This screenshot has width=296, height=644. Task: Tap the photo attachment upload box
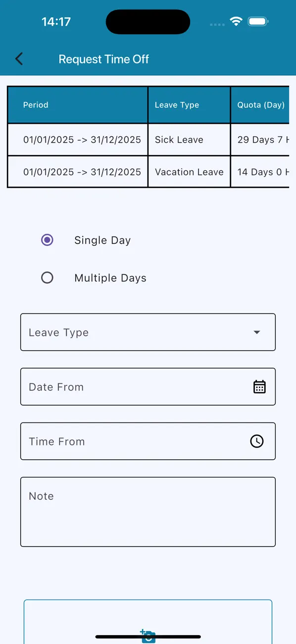click(148, 619)
